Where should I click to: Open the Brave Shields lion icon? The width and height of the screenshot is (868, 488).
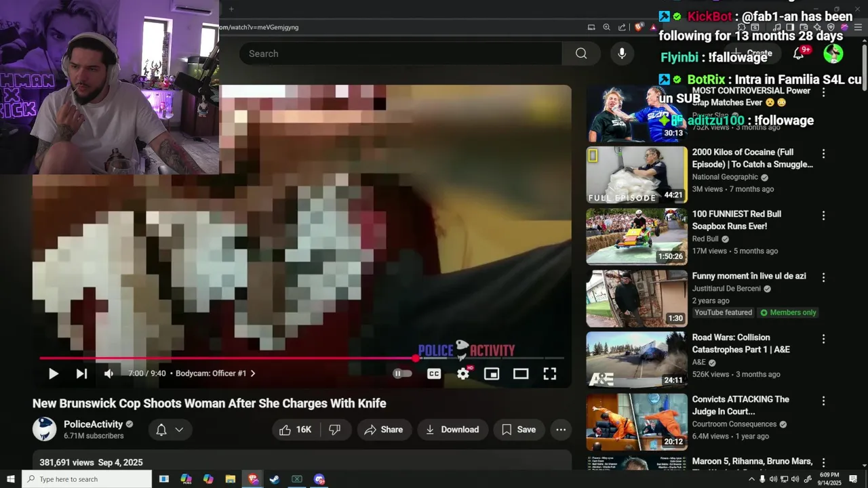pyautogui.click(x=639, y=27)
